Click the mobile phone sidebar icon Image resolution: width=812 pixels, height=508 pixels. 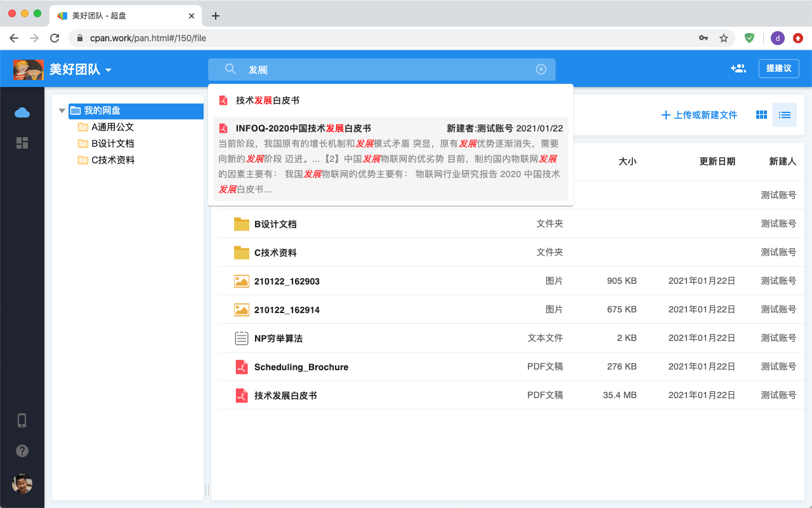coord(22,420)
